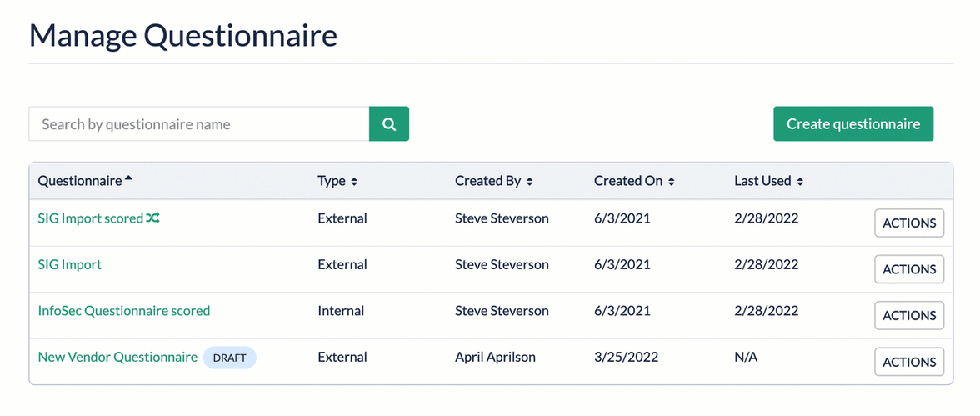Viewport: 980px width, 416px height.
Task: Open Actions for New Vendor Questionnaire
Action: click(908, 362)
